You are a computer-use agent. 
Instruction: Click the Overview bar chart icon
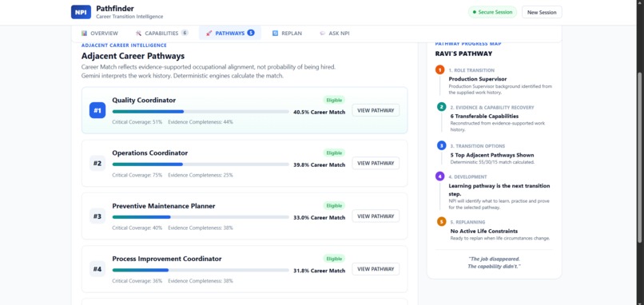84,34
